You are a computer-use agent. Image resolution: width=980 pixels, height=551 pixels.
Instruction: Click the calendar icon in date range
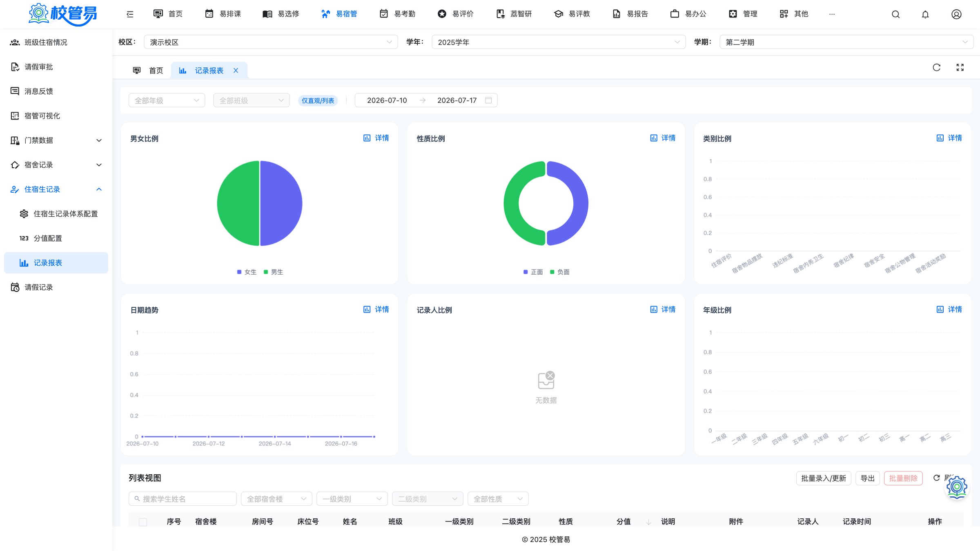coord(488,100)
